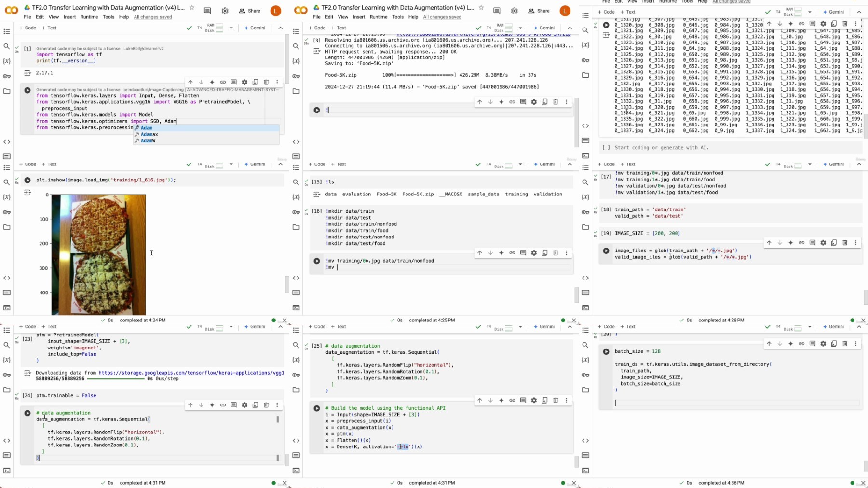Viewport: 868px width, 488px height.
Task: Run the empty cell below the Food-5K.zip saved output
Action: tap(317, 110)
